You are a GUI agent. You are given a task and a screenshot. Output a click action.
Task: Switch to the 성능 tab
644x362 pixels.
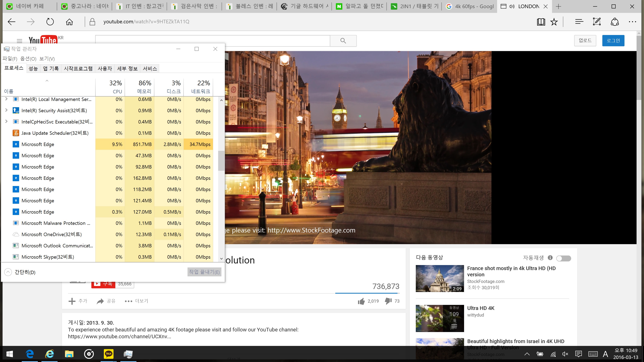click(x=33, y=69)
